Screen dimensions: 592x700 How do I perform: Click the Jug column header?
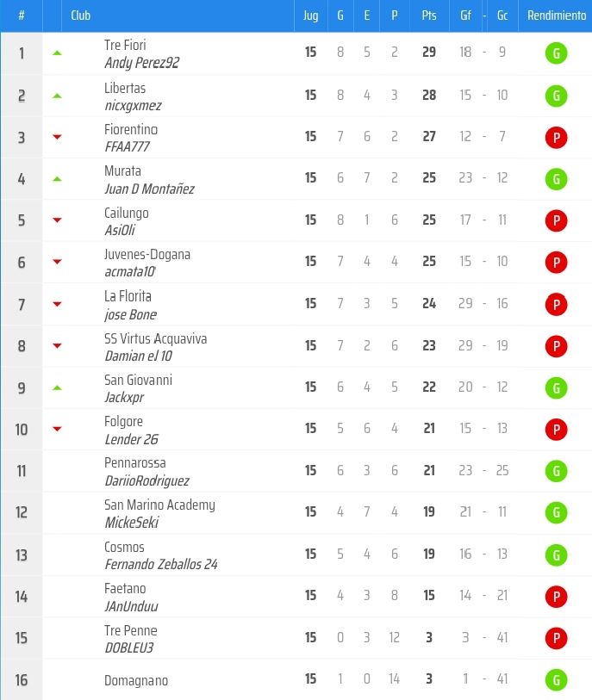coord(310,15)
